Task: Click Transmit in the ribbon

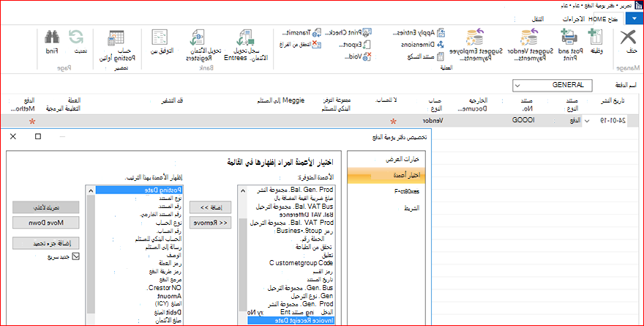Action: [302, 32]
